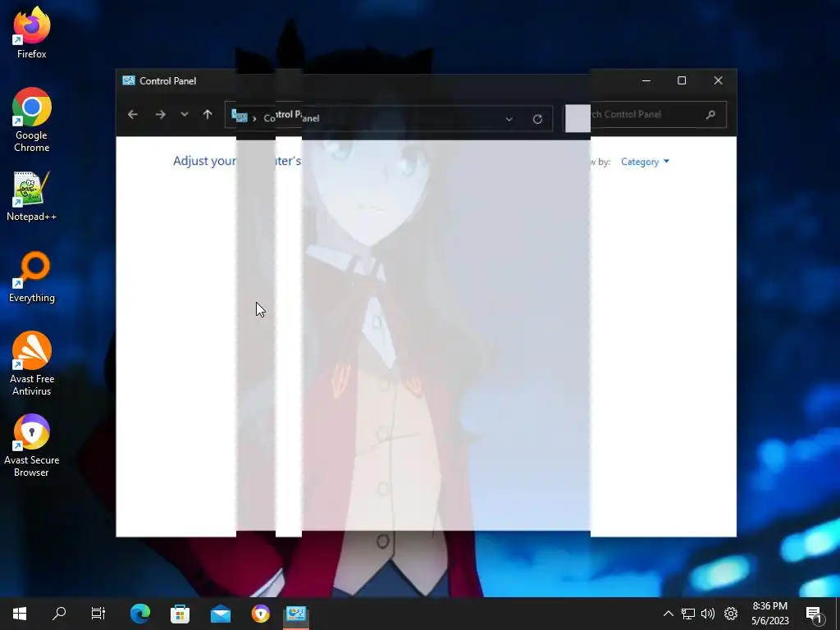Open Google Chrome desktop shortcut
The image size is (840, 630).
point(32,120)
